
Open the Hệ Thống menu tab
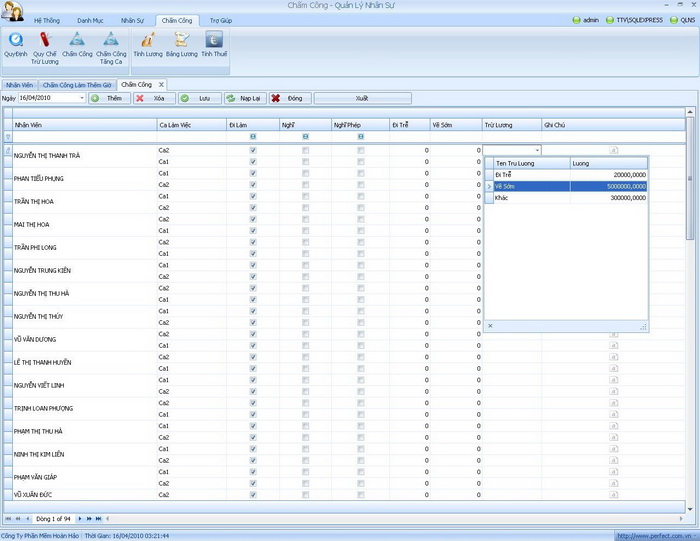pyautogui.click(x=46, y=21)
